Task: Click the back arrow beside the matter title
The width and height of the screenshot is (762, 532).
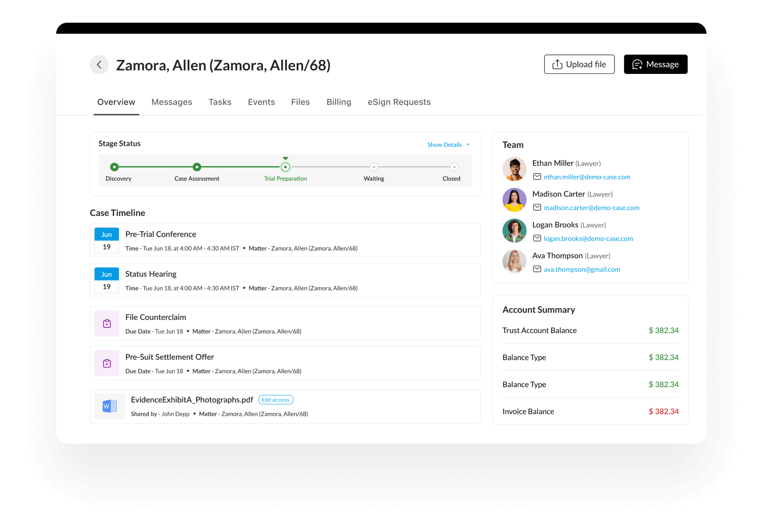Action: pyautogui.click(x=99, y=65)
